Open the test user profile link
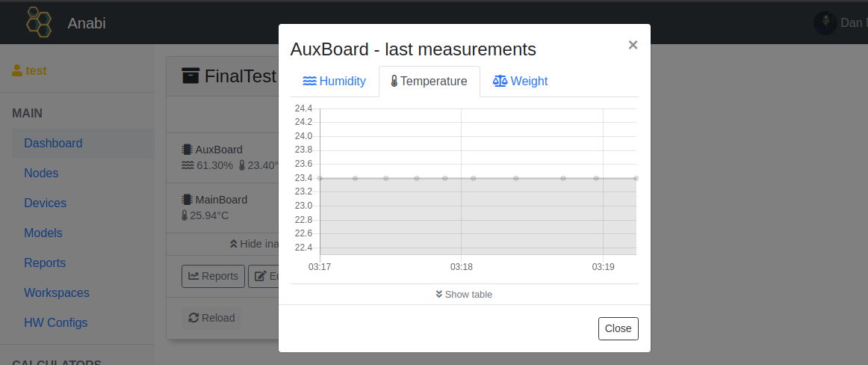868x365 pixels. (x=29, y=71)
